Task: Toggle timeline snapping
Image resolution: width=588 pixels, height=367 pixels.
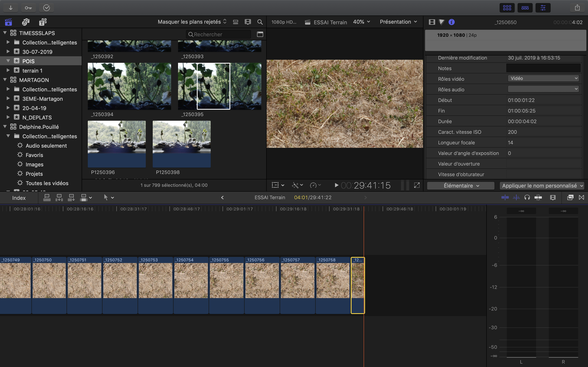Action: [538, 198]
